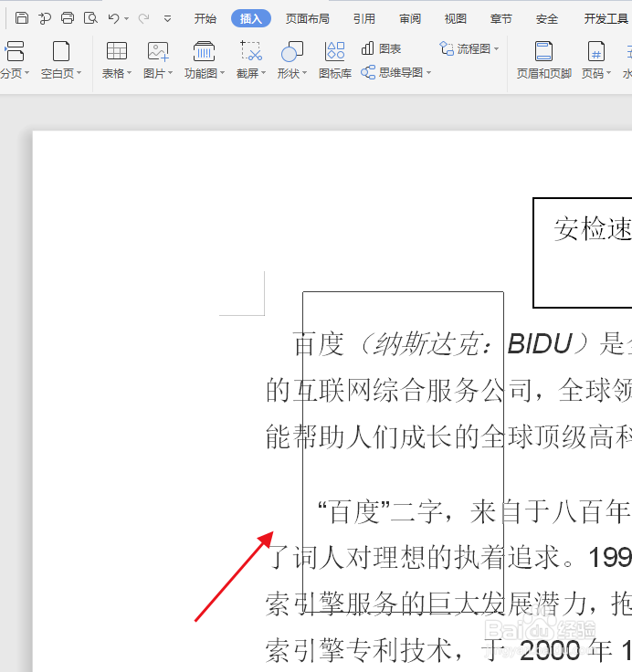This screenshot has width=632, height=672.
Task: Open the 形状 dropdown label
Action: tap(292, 74)
